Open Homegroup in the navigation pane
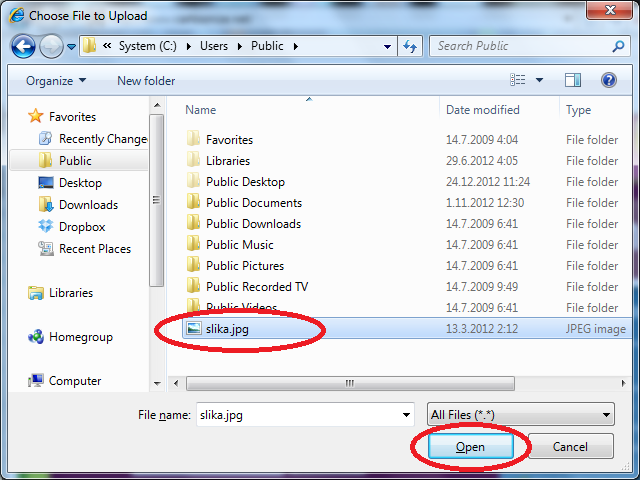 [80, 337]
